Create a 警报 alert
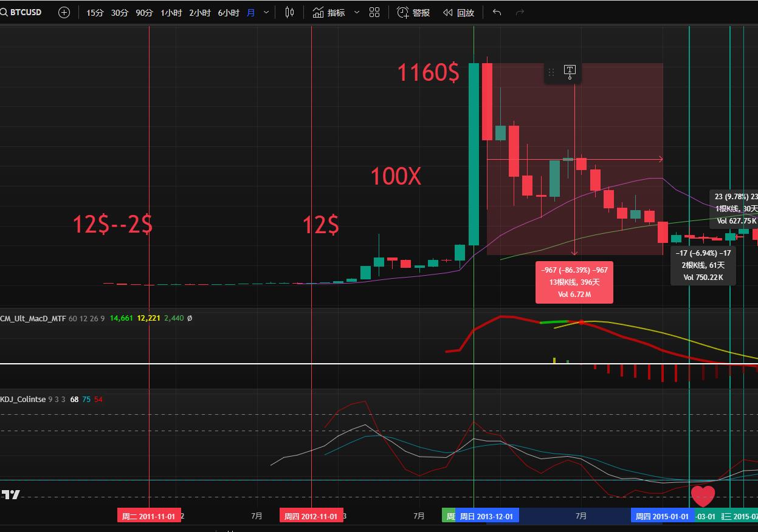The image size is (758, 532). [x=413, y=12]
